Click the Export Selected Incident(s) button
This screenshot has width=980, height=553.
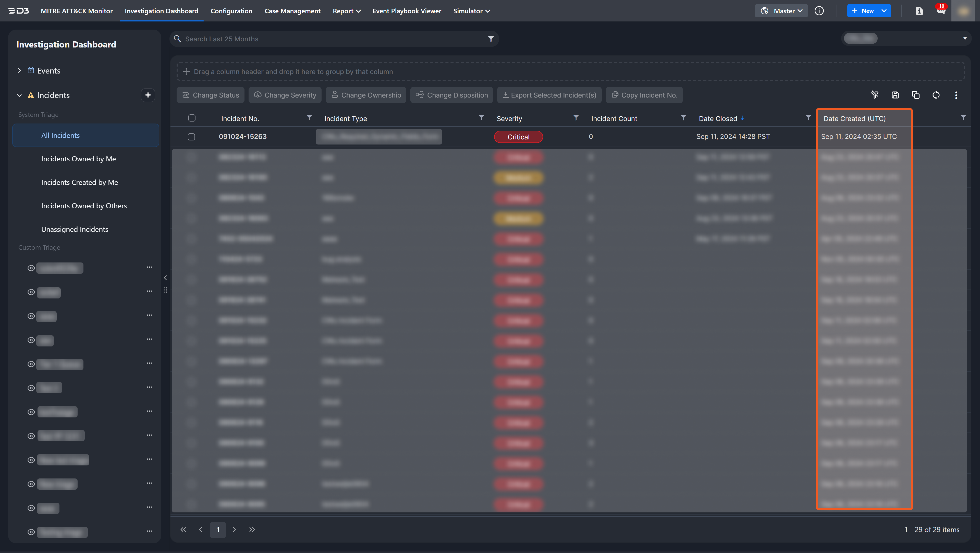[549, 95]
